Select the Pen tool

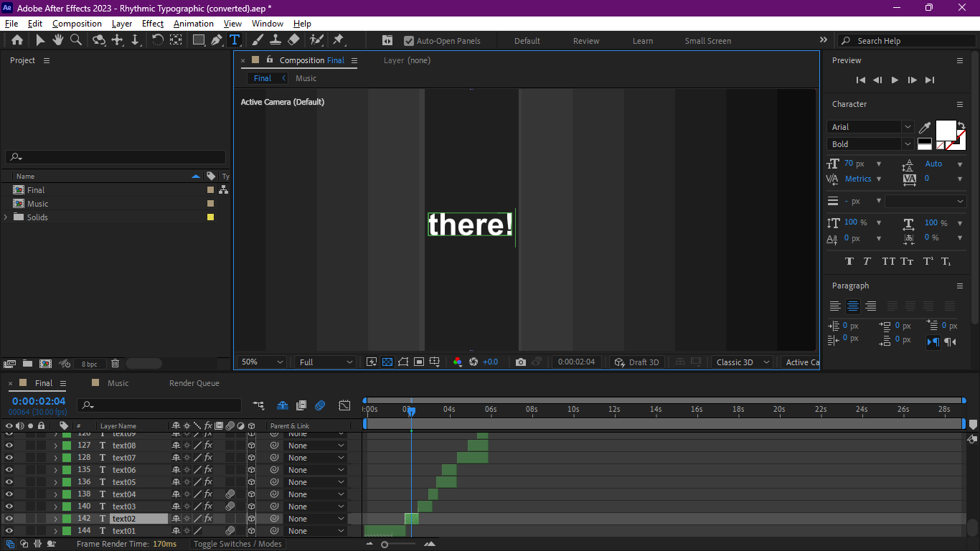tap(216, 40)
